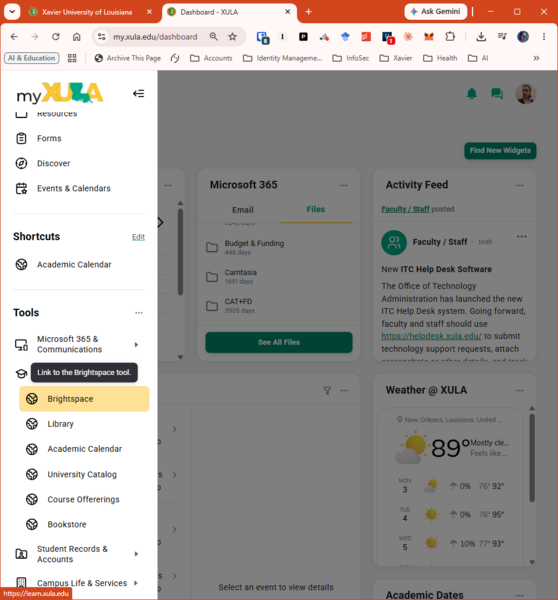Open the tab search dropdown
Viewport: 558px width, 600px height.
(x=12, y=11)
